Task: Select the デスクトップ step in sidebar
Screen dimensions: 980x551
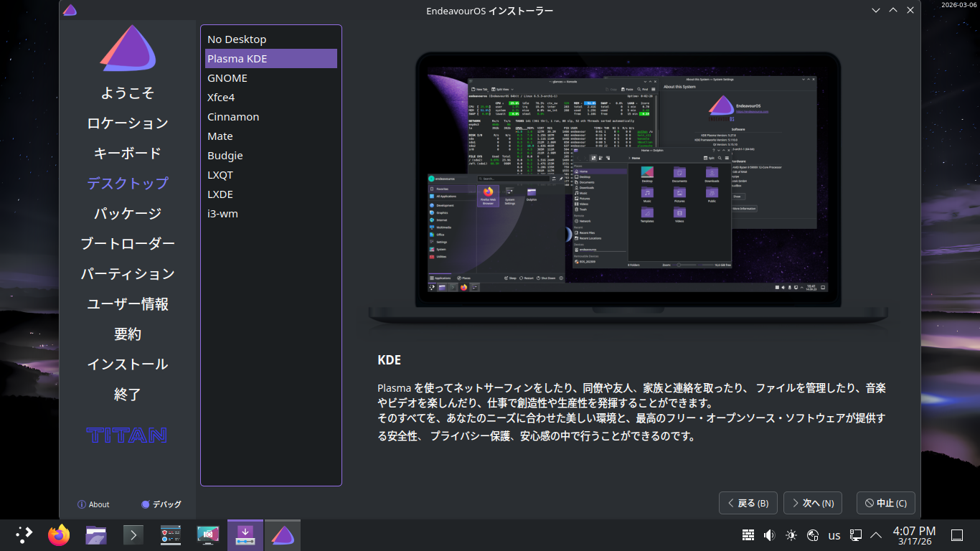Action: [128, 184]
